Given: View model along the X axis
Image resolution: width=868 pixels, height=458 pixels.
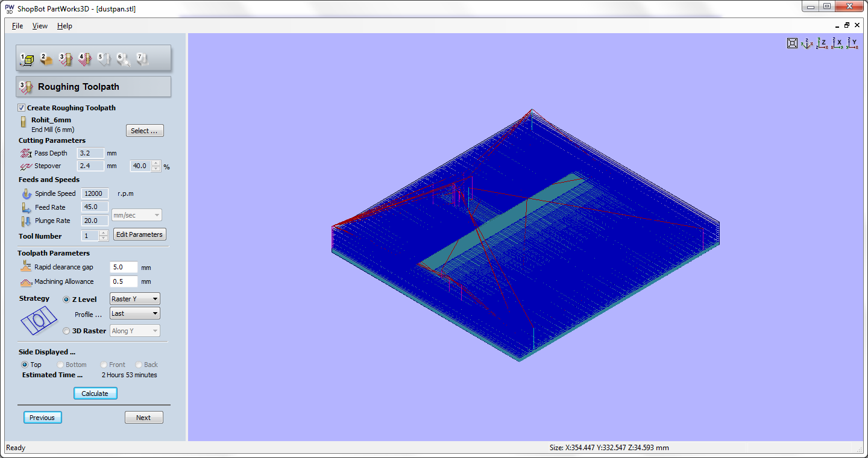Looking at the screenshot, I should point(837,43).
